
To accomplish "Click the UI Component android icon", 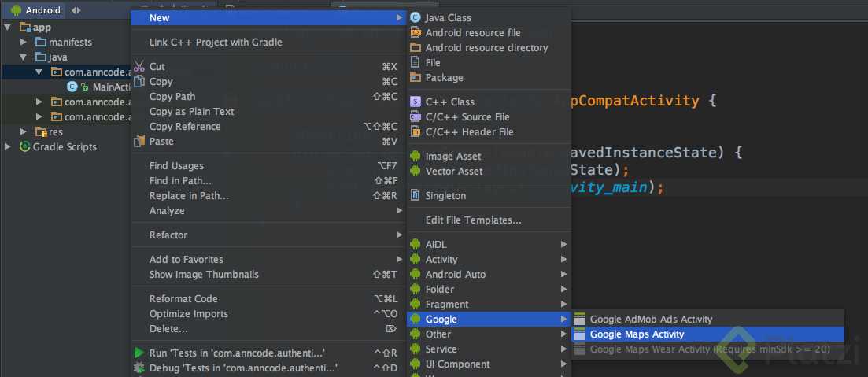I will point(416,364).
